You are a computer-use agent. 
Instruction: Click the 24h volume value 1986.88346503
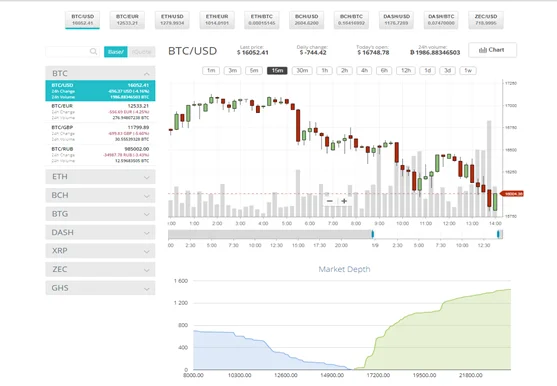435,53
